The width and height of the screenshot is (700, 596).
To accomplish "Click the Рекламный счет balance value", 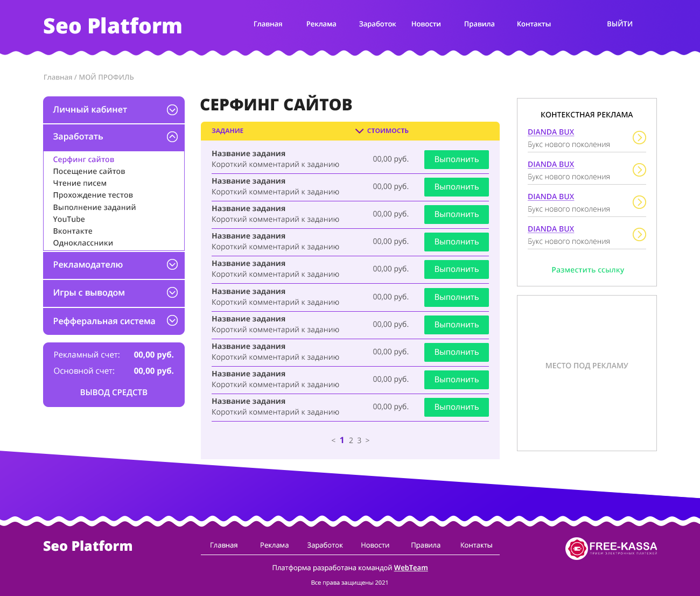I will coord(154,355).
